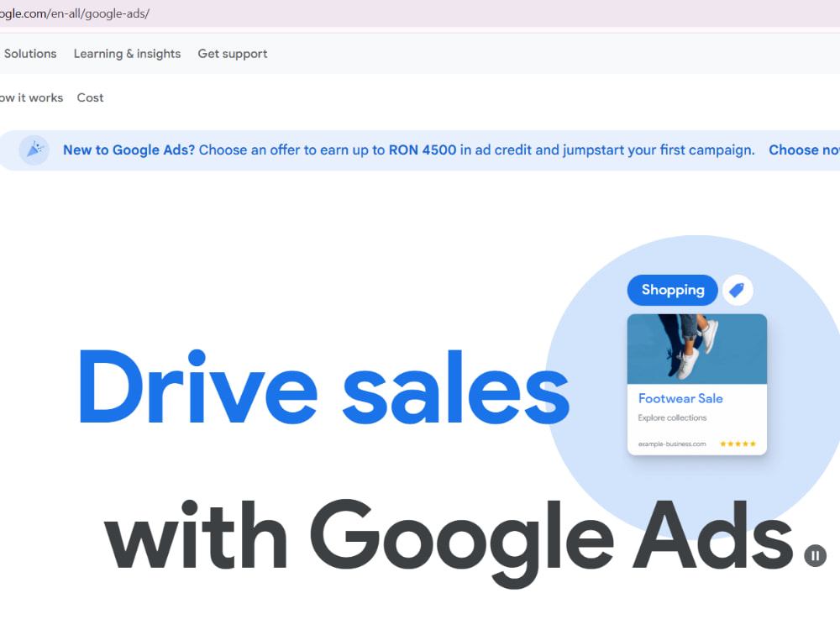The image size is (840, 630).
Task: Click the Footwear Sale ad title
Action: point(680,398)
